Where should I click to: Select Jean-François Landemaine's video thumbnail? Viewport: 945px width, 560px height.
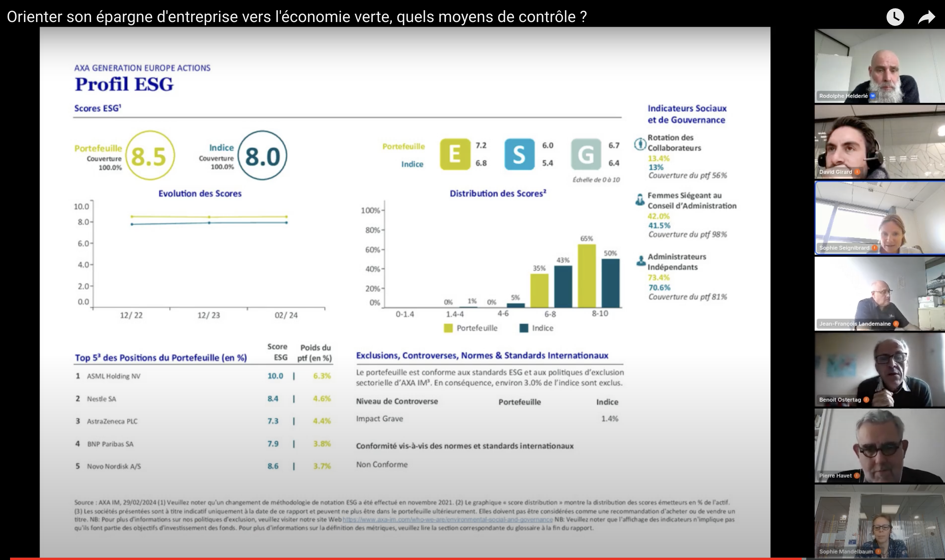tap(879, 294)
